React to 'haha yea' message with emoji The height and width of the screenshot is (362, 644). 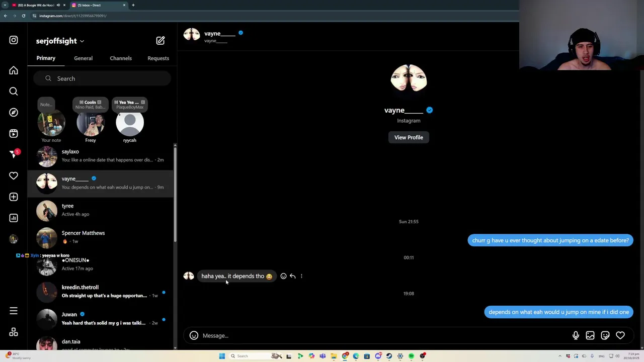[x=283, y=276]
